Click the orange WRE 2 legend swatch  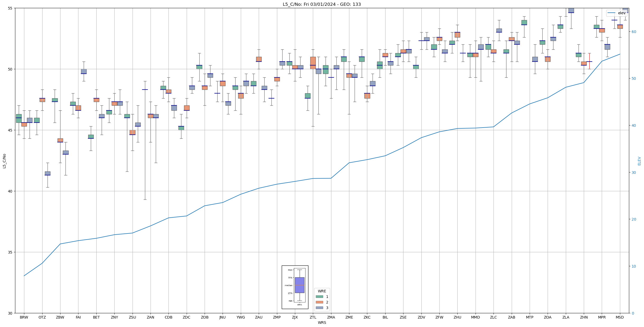click(319, 302)
